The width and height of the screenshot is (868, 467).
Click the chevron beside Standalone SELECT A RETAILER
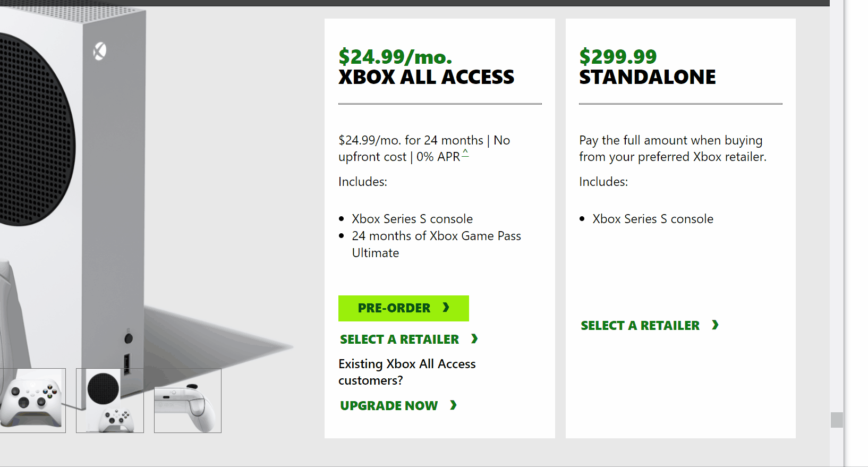click(x=716, y=325)
